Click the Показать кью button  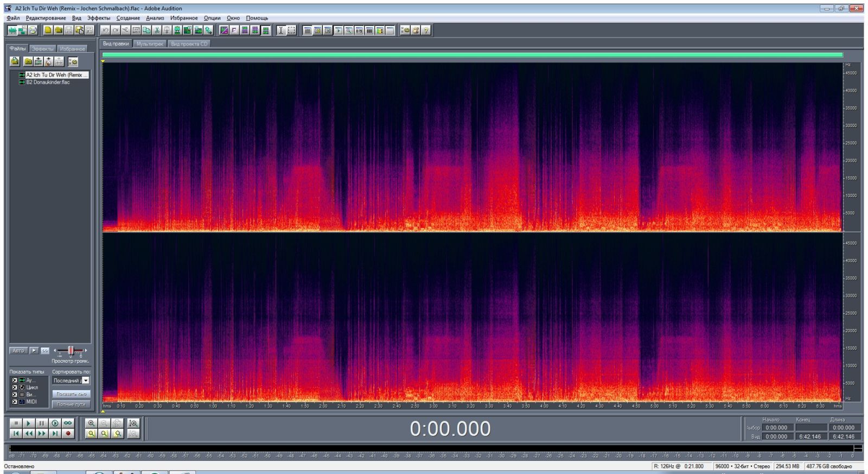click(x=71, y=394)
